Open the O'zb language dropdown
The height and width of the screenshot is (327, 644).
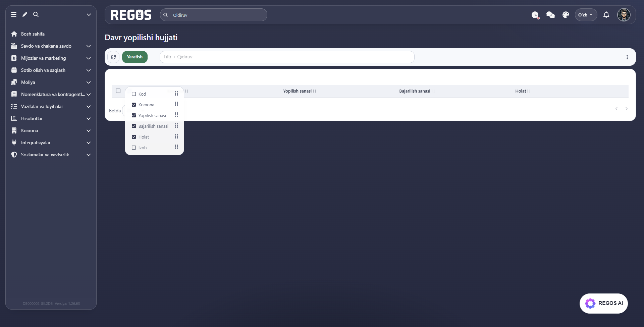pyautogui.click(x=586, y=15)
